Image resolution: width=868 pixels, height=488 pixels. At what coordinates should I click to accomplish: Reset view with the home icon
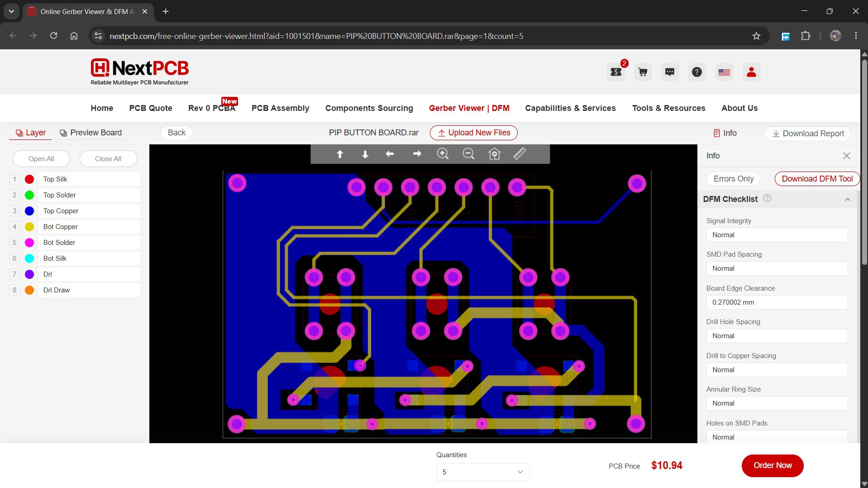coord(494,154)
